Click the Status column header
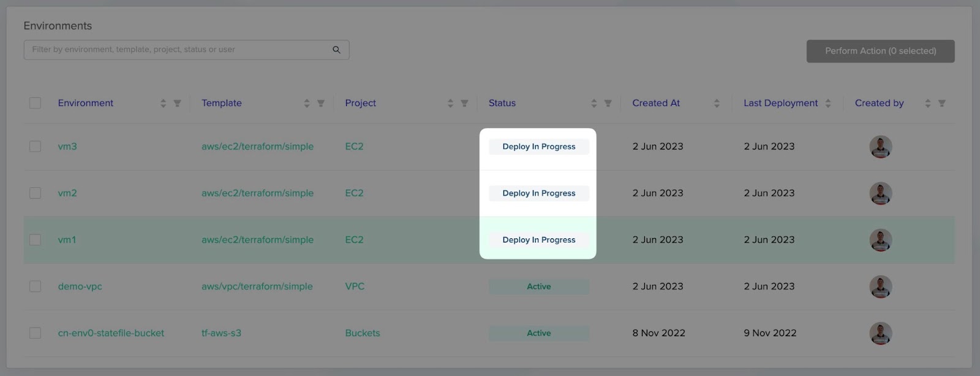Image resolution: width=980 pixels, height=376 pixels. coord(502,103)
